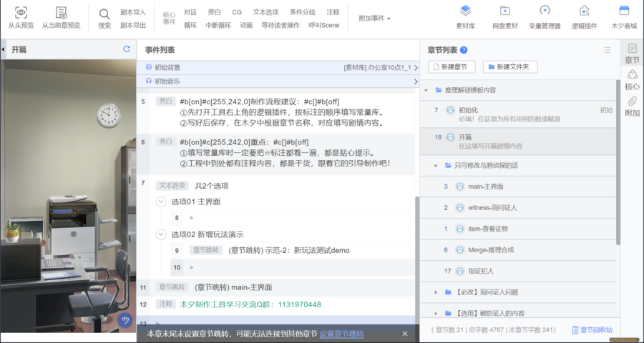The image size is (644, 343).
Task: Open the 附加事件 dropdown
Action: (x=375, y=19)
